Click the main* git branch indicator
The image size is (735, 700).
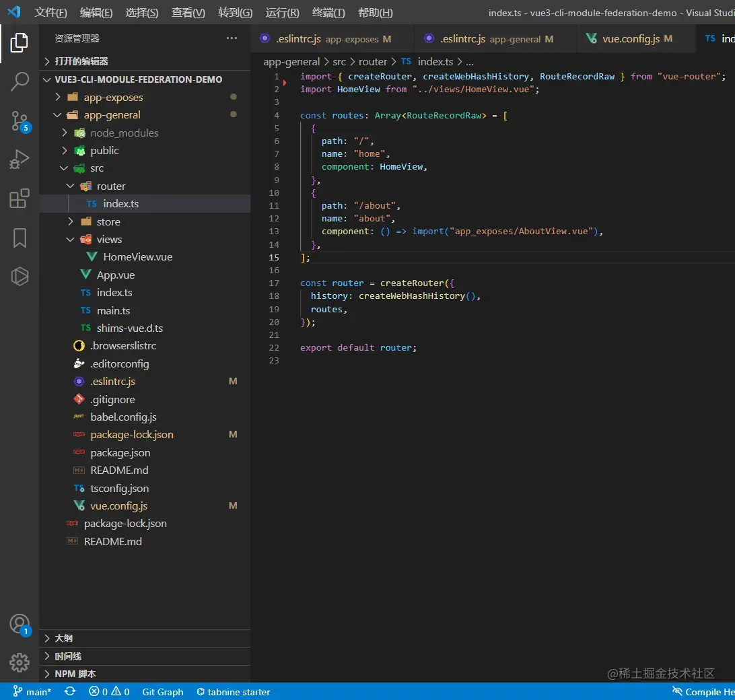(32, 691)
